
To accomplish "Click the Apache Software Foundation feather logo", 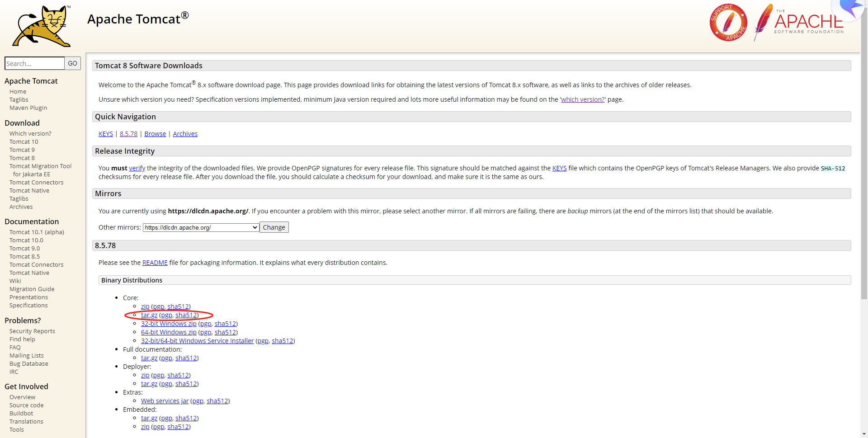I will pyautogui.click(x=799, y=22).
